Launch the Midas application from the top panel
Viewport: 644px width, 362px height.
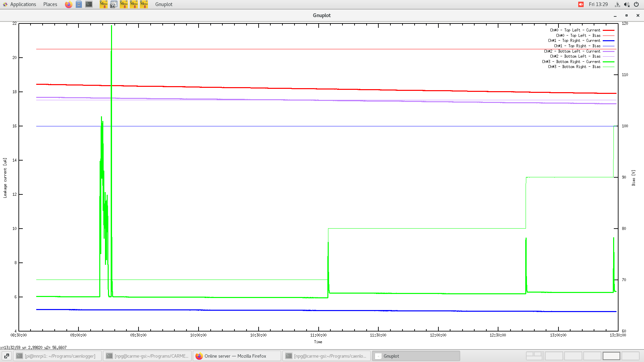pyautogui.click(x=103, y=4)
